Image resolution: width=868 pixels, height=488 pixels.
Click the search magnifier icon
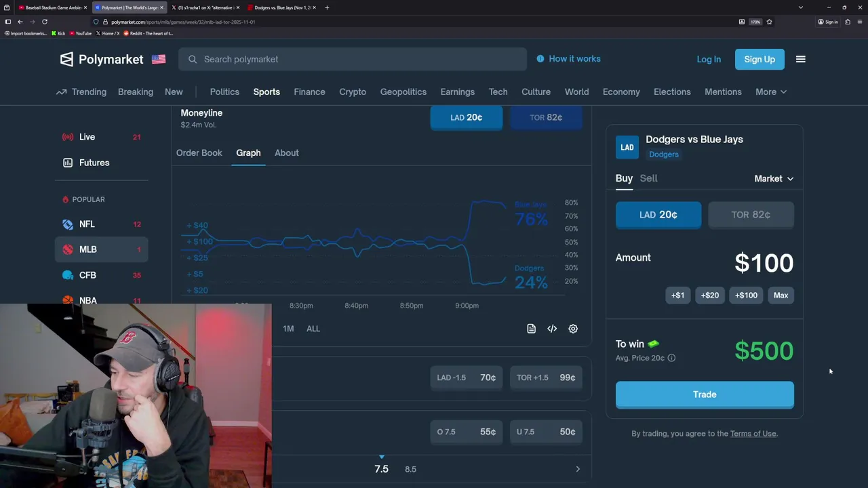pos(193,60)
